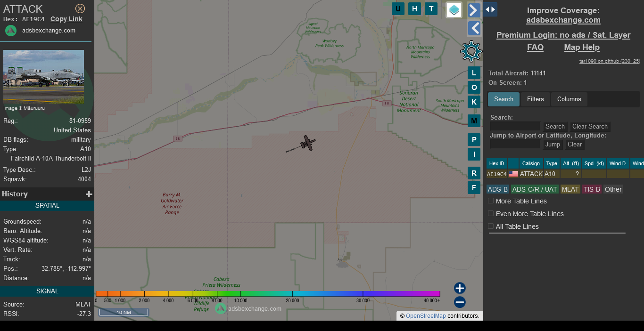644x331 pixels.
Task: Toggle the O map button
Action: pos(474,88)
